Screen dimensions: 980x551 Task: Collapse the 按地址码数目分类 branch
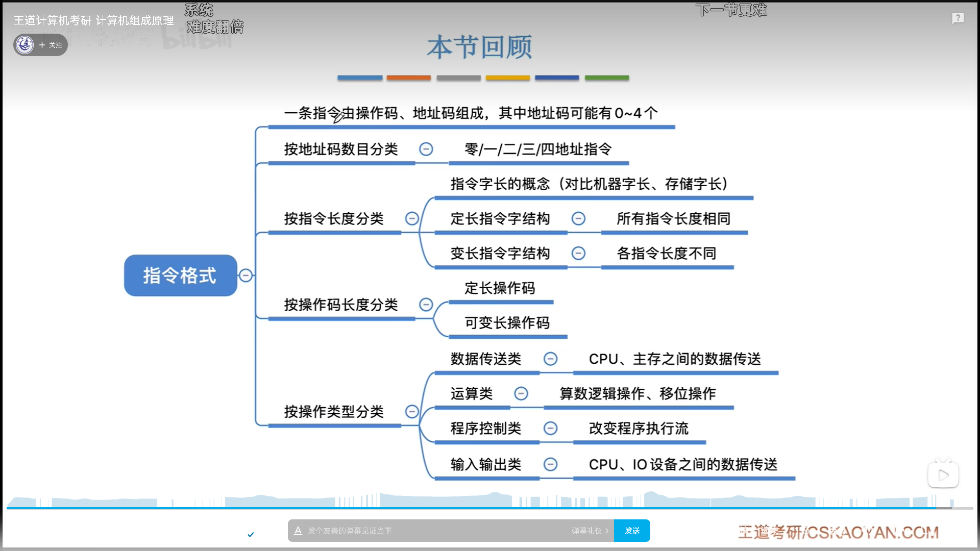pyautogui.click(x=426, y=149)
